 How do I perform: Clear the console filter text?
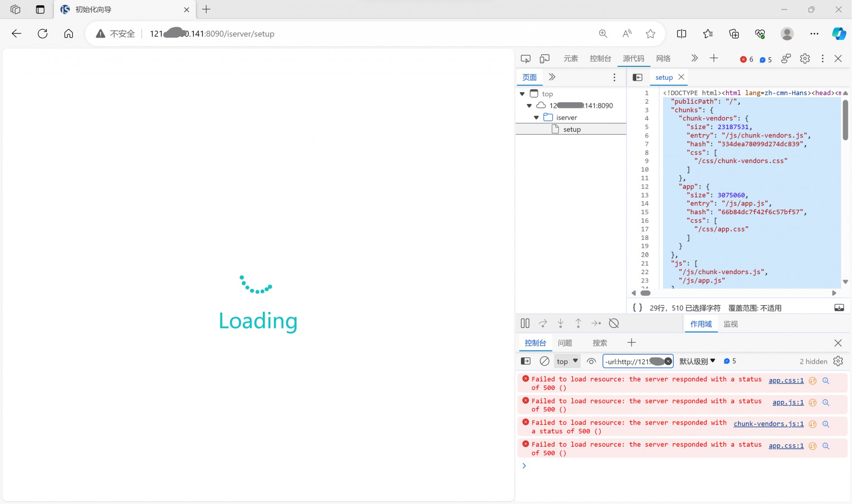[668, 361]
